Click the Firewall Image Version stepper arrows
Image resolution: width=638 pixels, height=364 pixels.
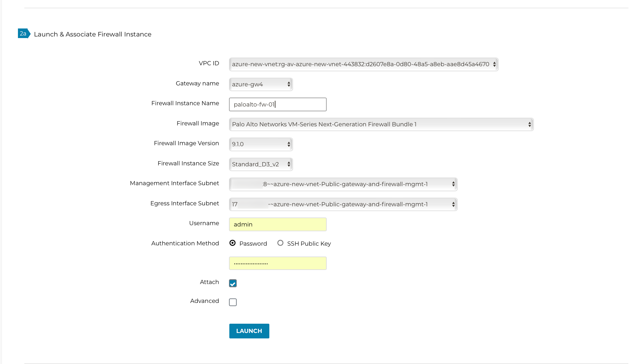(289, 144)
